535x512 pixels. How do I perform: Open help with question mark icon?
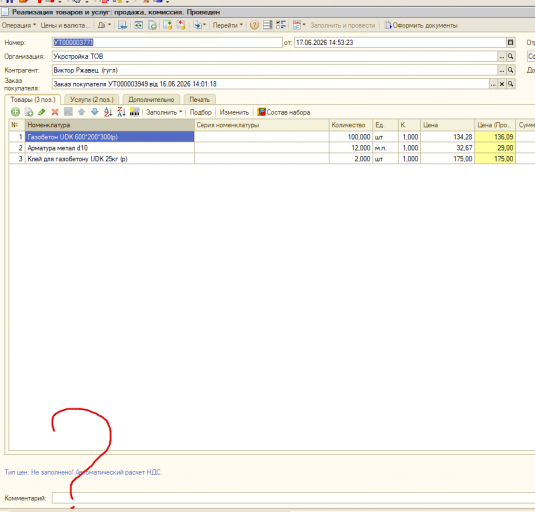pyautogui.click(x=254, y=25)
